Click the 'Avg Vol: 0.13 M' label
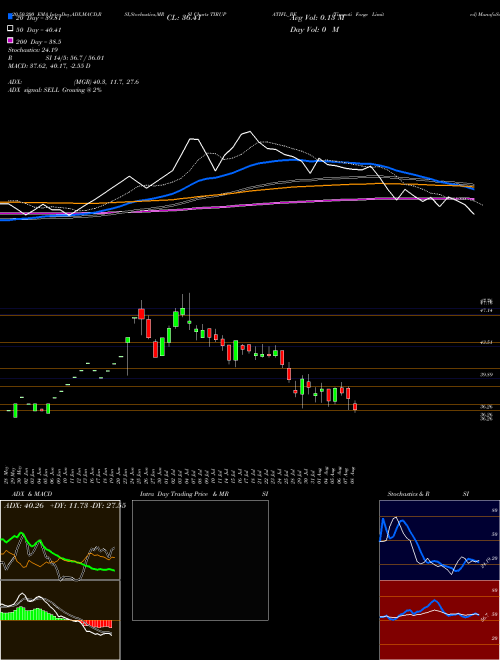The image size is (500, 660). click(317, 18)
